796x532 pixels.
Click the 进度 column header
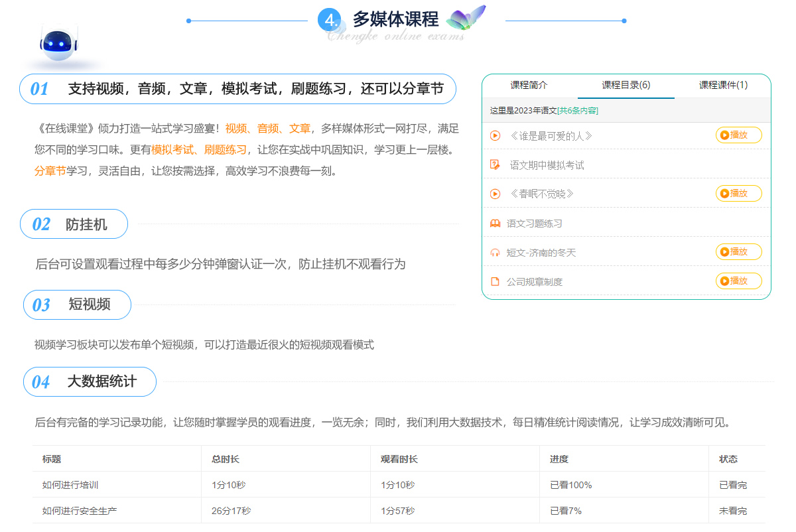pos(559,459)
